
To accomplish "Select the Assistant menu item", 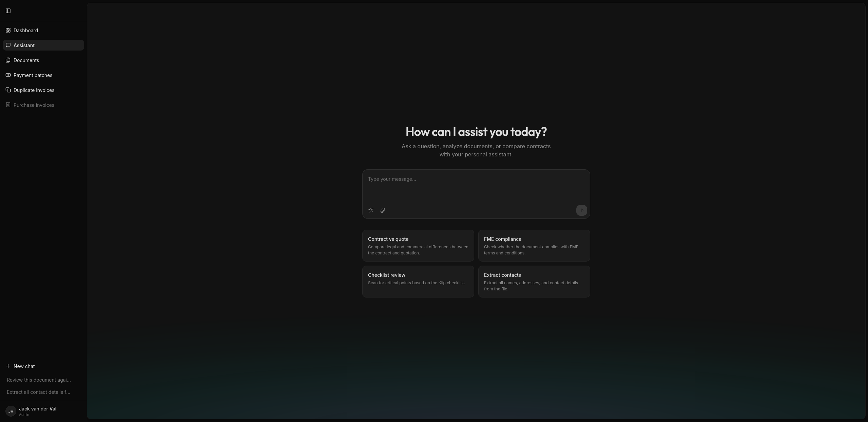I will click(x=43, y=45).
